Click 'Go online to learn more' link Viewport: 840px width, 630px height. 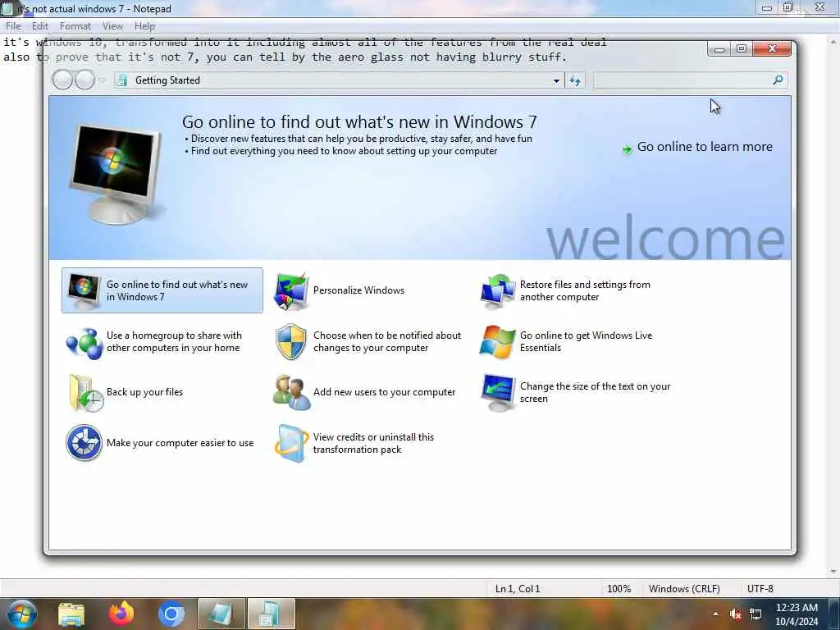pos(705,147)
